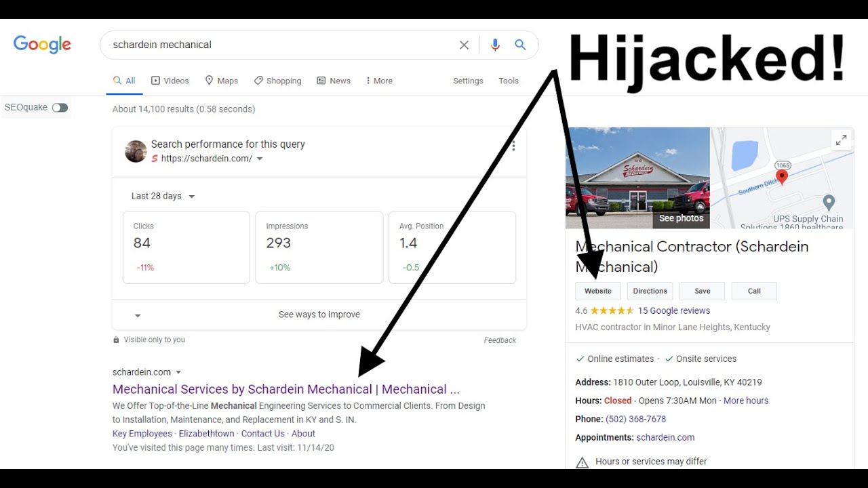Click the phone number (502) 368-7678
868x488 pixels.
pyautogui.click(x=636, y=419)
